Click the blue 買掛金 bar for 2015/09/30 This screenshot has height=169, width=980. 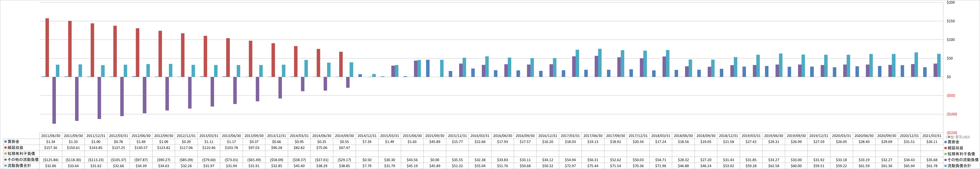pyautogui.click(x=428, y=68)
